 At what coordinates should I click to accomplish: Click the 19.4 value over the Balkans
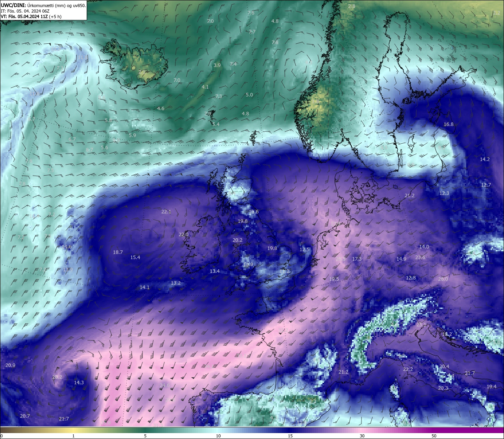pyautogui.click(x=491, y=387)
